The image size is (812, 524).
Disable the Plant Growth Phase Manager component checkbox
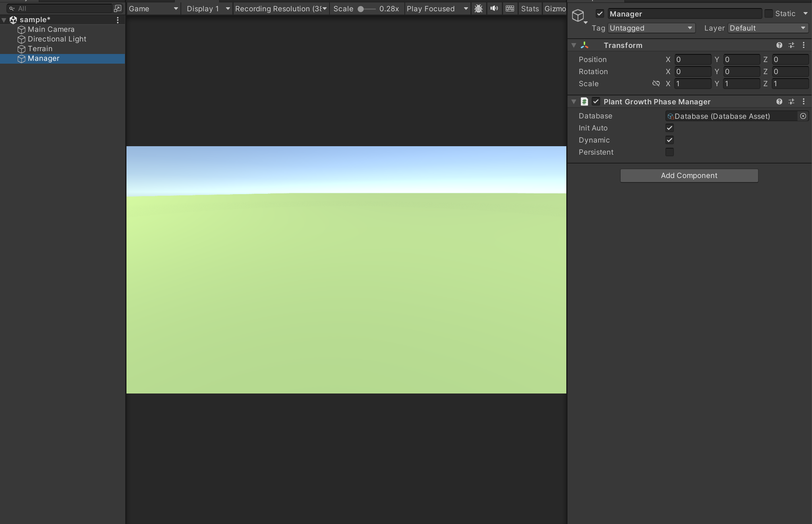pyautogui.click(x=596, y=101)
